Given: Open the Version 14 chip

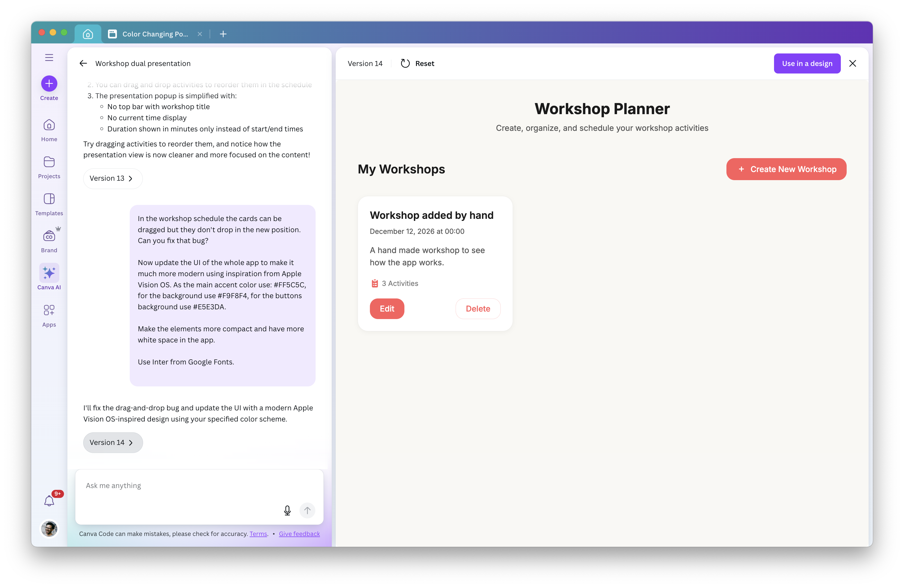Looking at the screenshot, I should 112,442.
